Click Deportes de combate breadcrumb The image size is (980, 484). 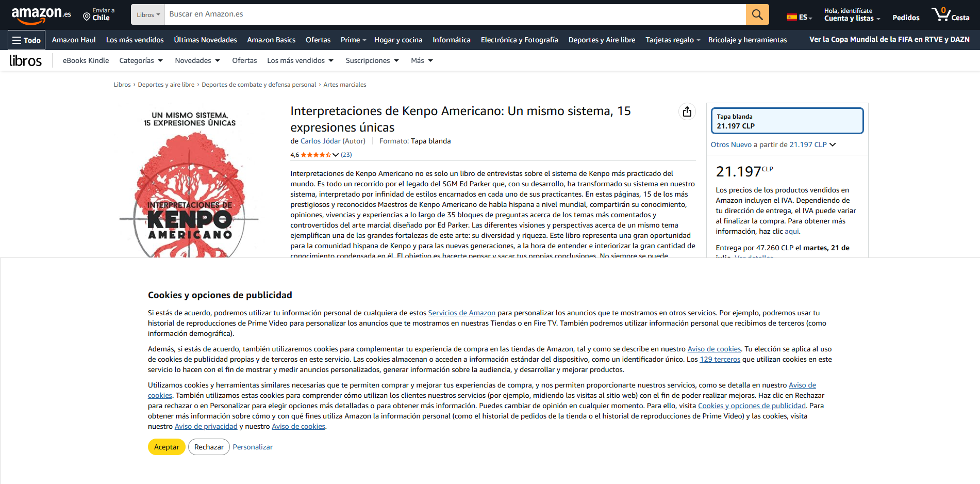coord(259,85)
